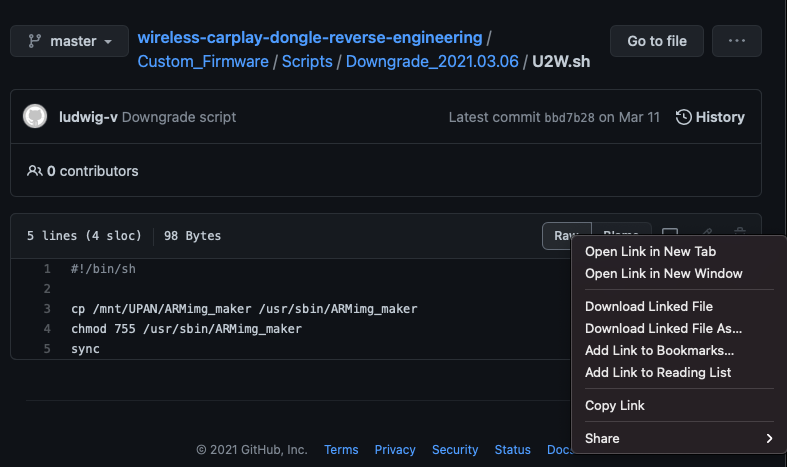Image resolution: width=787 pixels, height=467 pixels.
Task: Click the contributors people icon
Action: 35,171
